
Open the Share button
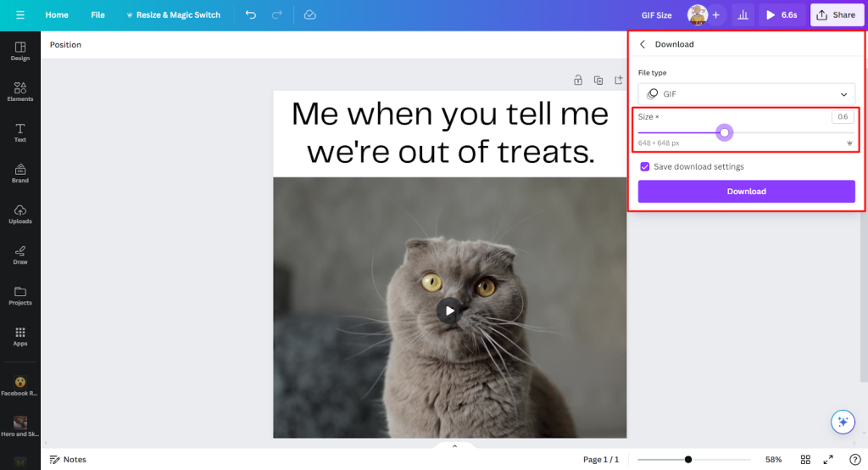(x=837, y=15)
